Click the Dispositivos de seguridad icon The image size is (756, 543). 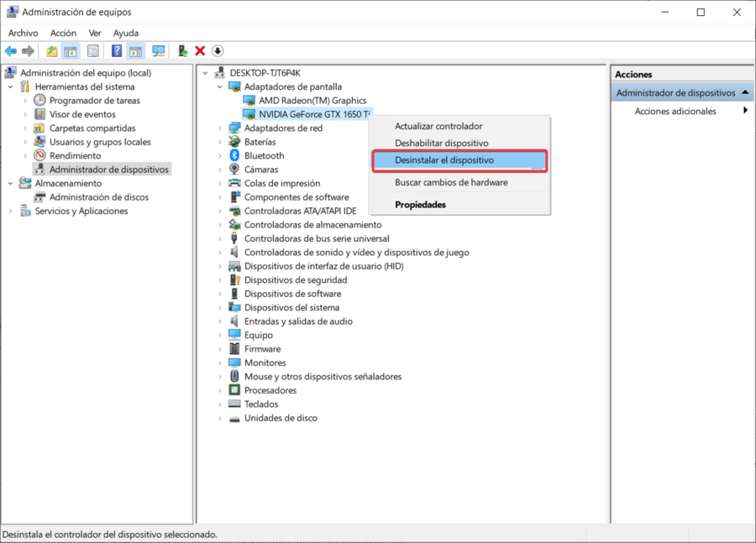tap(234, 279)
